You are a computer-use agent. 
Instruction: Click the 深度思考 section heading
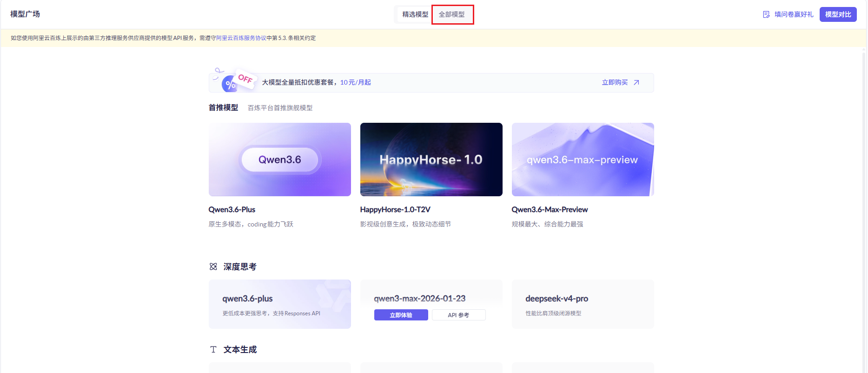pos(240,266)
